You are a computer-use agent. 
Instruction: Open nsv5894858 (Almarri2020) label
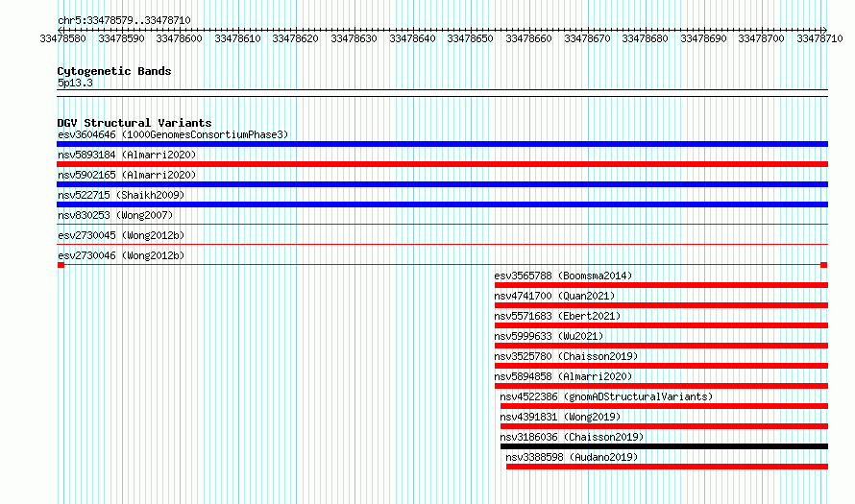click(563, 376)
